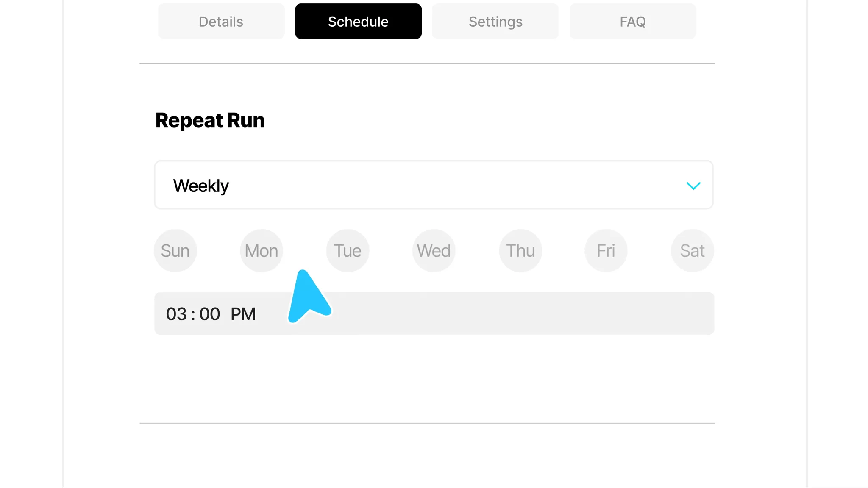Toggle the Tue day button
Image resolution: width=868 pixels, height=488 pixels.
(x=348, y=251)
